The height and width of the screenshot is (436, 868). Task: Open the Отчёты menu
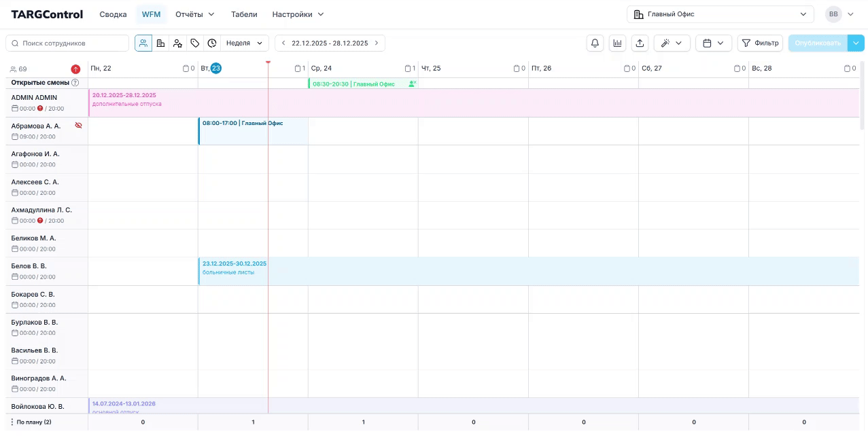click(x=194, y=14)
